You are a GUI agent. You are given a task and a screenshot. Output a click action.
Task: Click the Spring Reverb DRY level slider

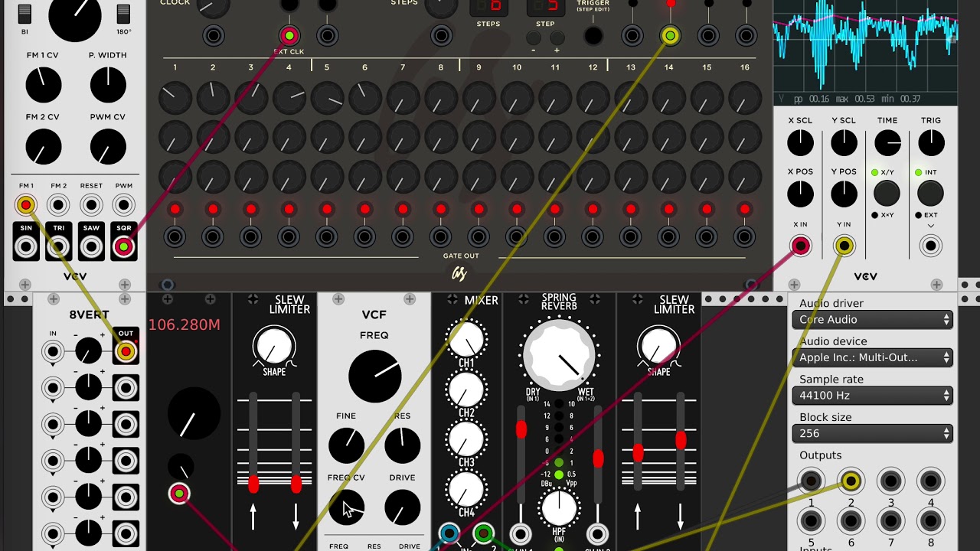pos(521,430)
